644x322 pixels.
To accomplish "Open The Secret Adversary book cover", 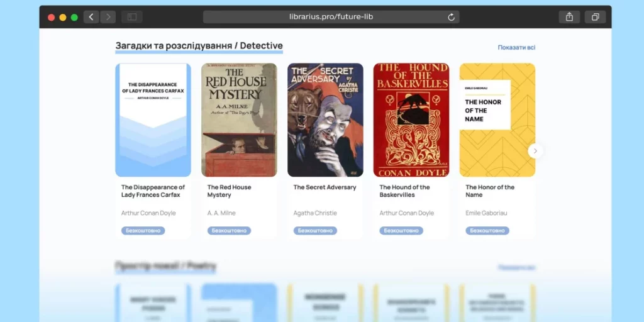I will coord(325,119).
